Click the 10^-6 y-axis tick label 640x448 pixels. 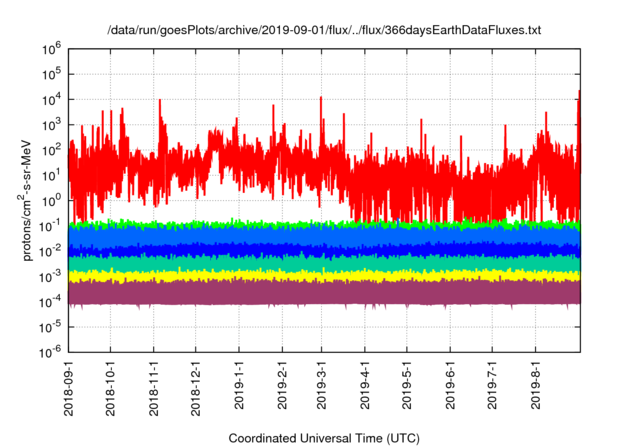(x=50, y=352)
